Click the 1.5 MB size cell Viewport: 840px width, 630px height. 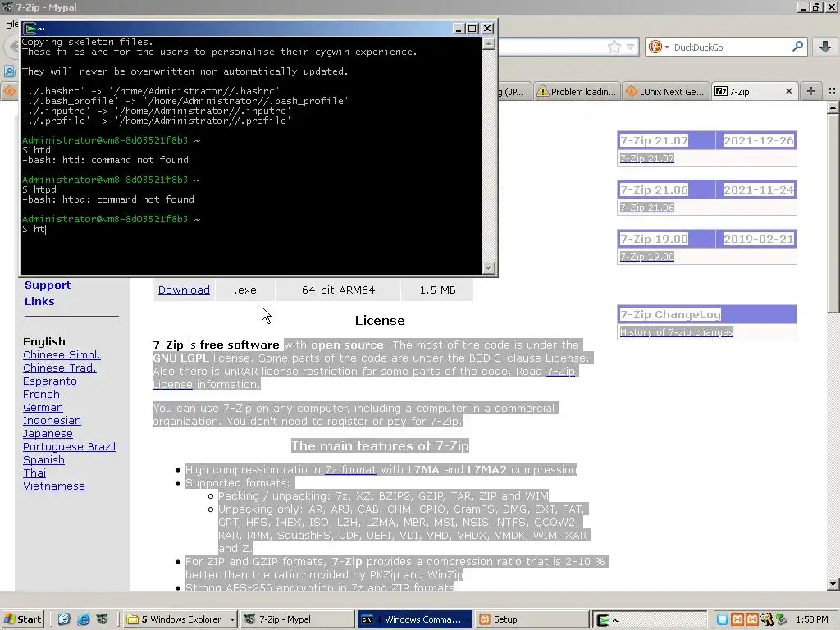pyautogui.click(x=437, y=290)
